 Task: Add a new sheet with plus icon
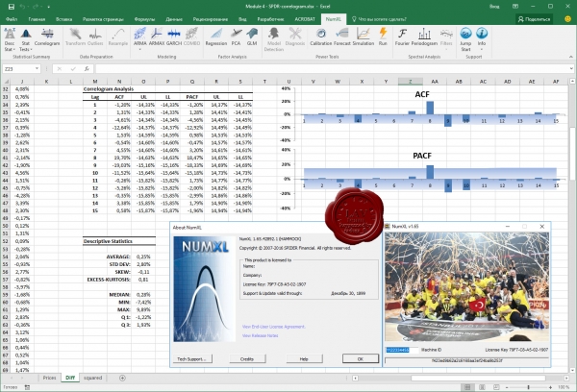(122, 378)
